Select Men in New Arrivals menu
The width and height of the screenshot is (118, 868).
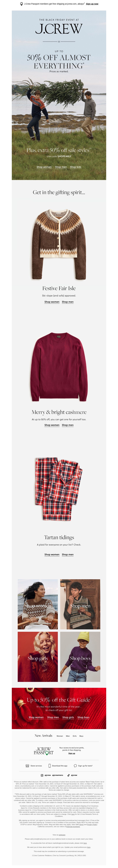tap(68, 736)
